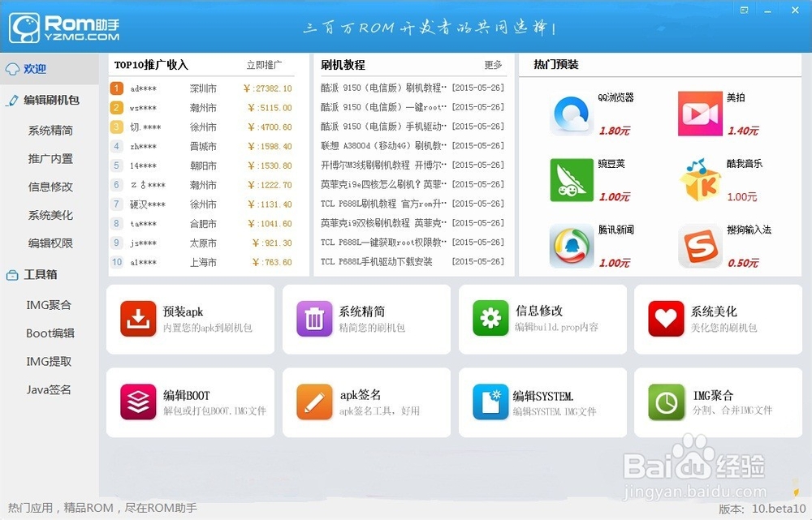Open the 编辑BOOT layered-stack tool icon
The width and height of the screenshot is (812, 520).
coord(138,401)
